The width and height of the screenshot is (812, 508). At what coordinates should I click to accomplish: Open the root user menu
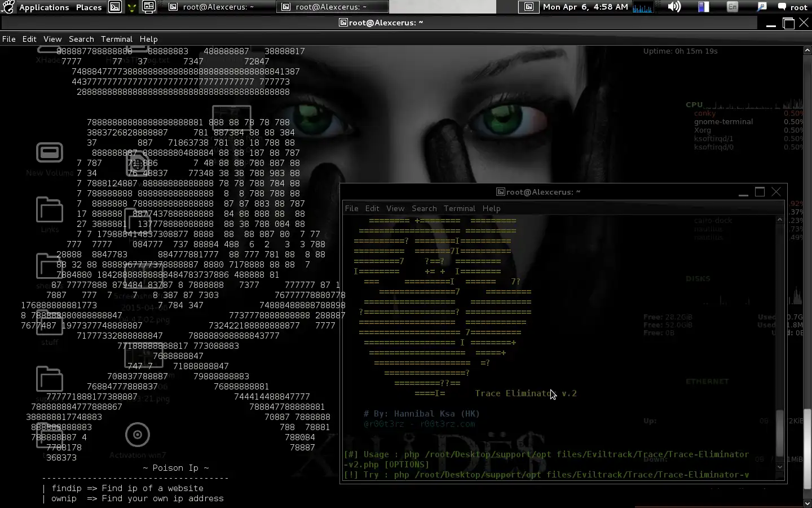(x=798, y=7)
